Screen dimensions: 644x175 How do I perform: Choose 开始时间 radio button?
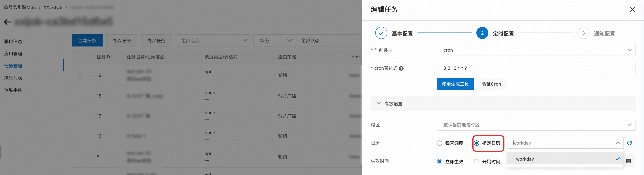click(x=477, y=162)
